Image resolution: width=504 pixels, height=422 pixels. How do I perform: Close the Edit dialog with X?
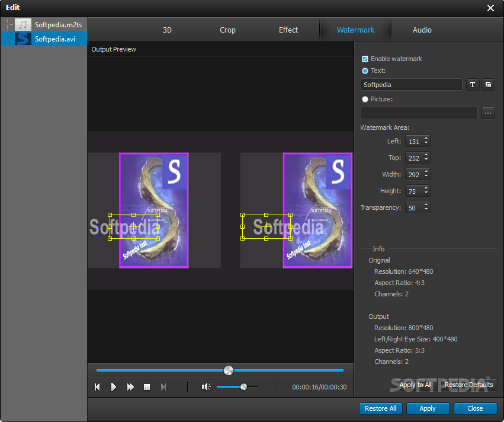tap(490, 8)
